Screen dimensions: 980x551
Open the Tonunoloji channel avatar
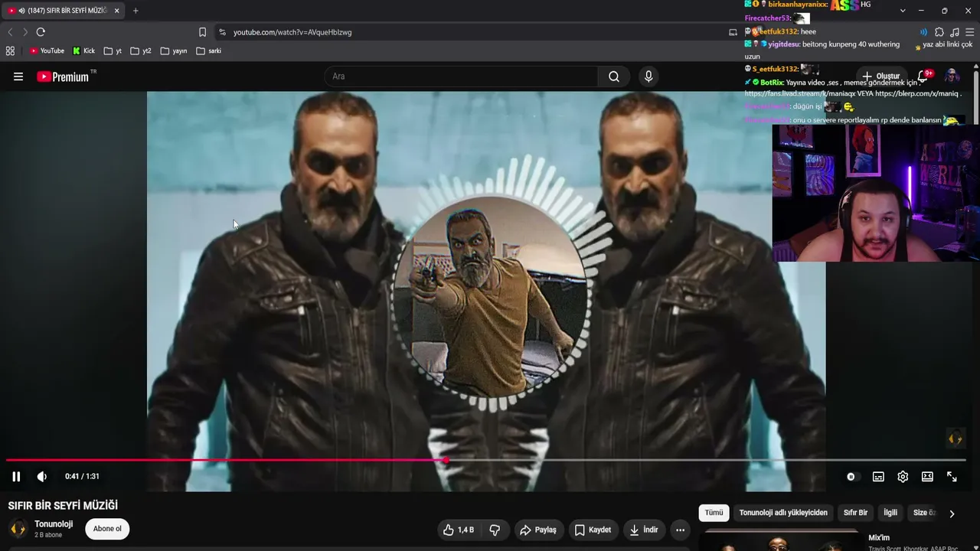18,529
